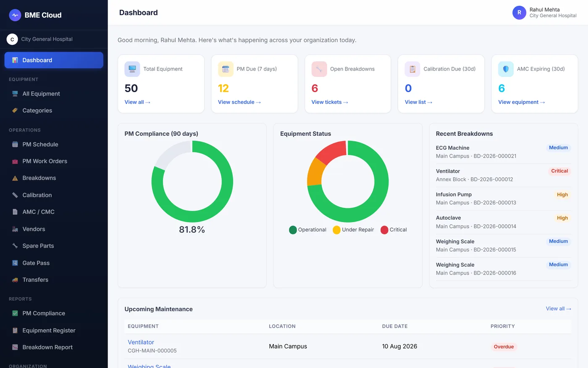588x368 pixels.
Task: Open the Rahul Mehta user profile menu
Action: coord(544,13)
